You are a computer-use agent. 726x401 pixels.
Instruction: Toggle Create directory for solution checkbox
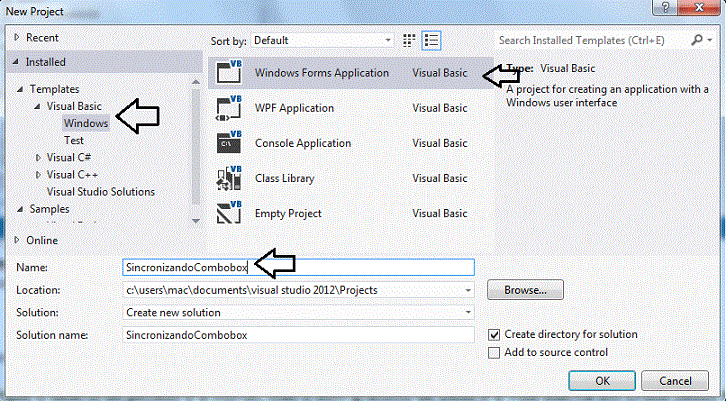[494, 334]
